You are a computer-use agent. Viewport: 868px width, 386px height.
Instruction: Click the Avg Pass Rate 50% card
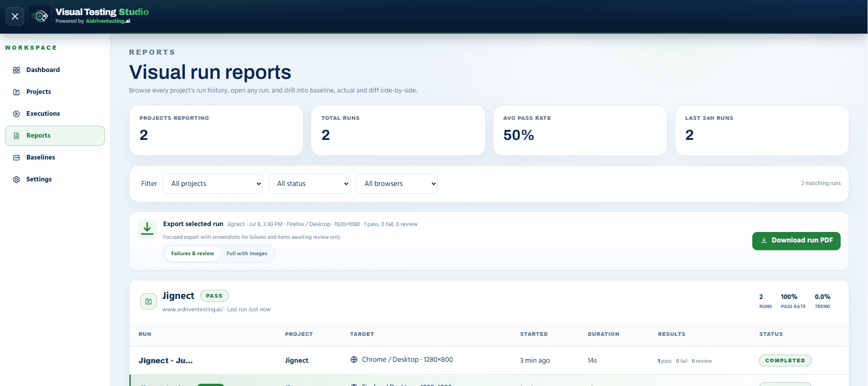tap(580, 130)
